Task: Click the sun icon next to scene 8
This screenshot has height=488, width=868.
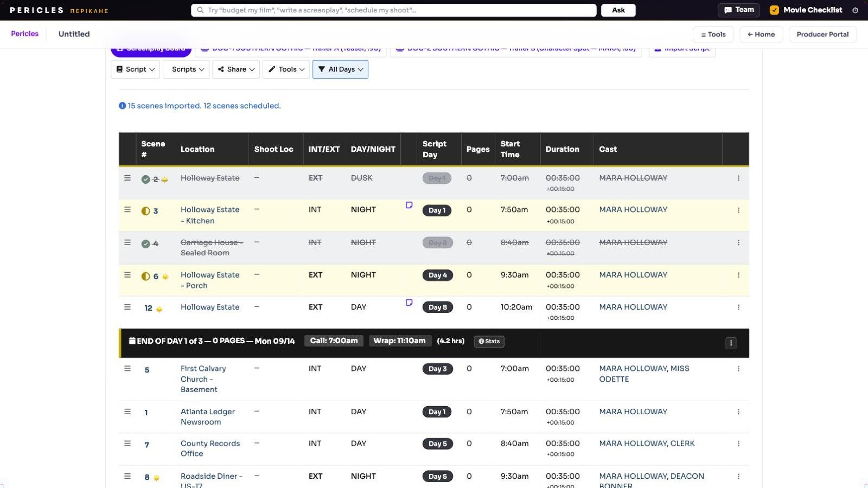Action: coord(156,478)
